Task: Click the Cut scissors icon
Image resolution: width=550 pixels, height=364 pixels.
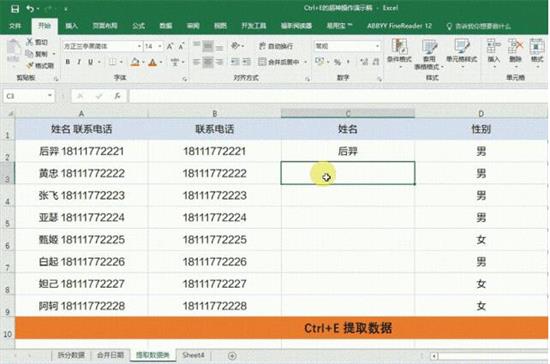Action: (x=29, y=42)
